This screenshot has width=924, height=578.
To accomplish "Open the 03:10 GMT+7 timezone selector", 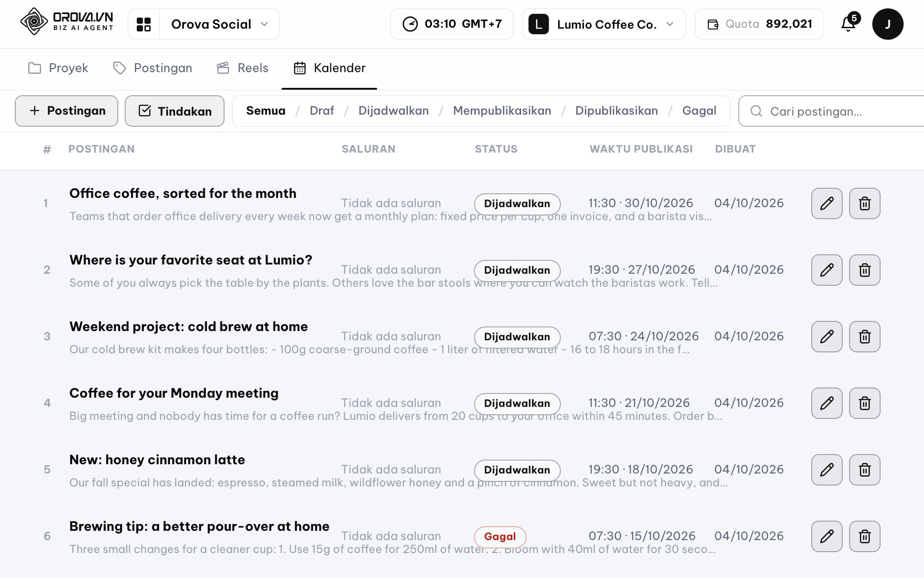I will [451, 24].
